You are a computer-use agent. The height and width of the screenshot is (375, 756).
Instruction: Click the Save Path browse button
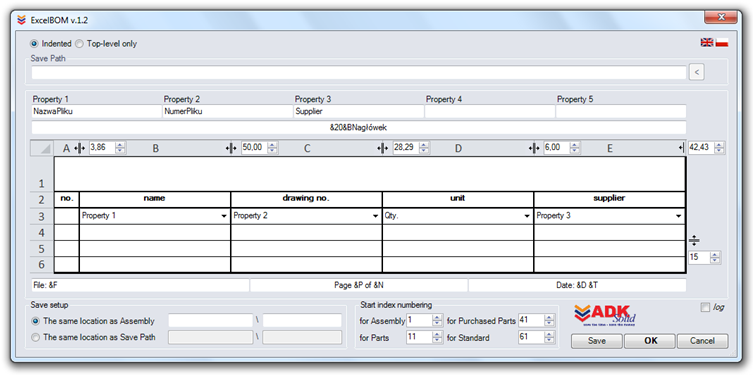click(696, 73)
